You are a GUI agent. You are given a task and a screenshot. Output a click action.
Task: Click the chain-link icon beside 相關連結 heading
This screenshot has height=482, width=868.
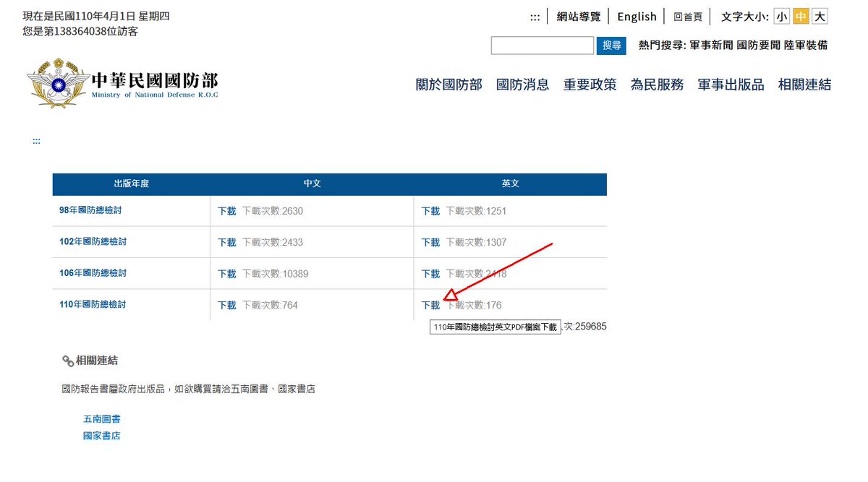pyautogui.click(x=68, y=361)
